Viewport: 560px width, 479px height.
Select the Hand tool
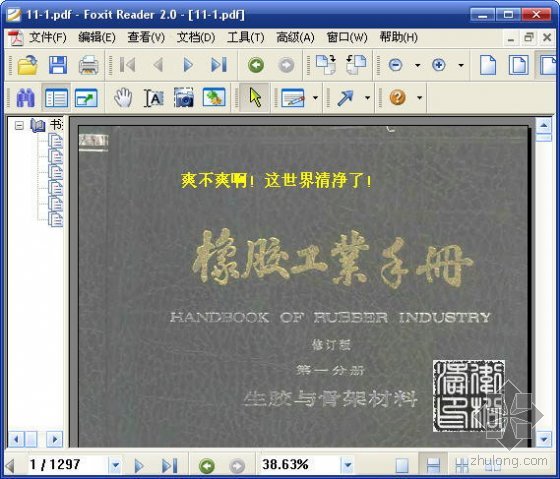click(x=123, y=98)
